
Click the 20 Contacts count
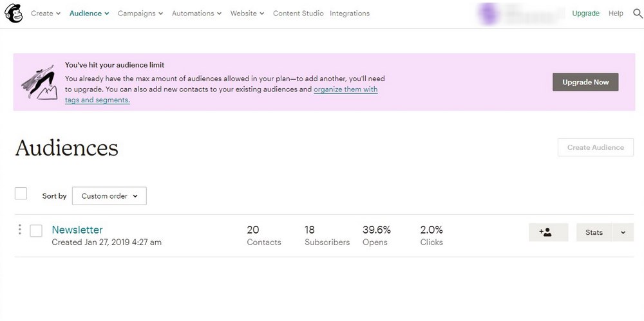pos(263,235)
